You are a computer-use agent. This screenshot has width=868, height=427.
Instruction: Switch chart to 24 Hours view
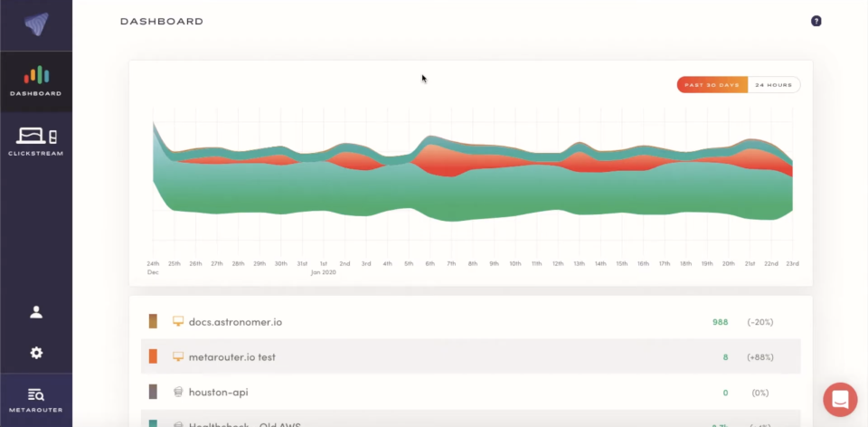click(773, 85)
